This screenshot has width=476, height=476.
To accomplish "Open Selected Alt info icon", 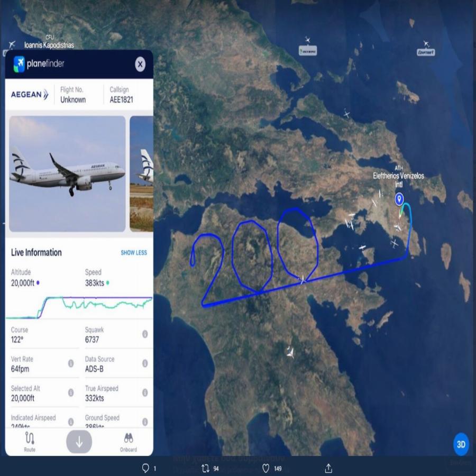I will [71, 392].
